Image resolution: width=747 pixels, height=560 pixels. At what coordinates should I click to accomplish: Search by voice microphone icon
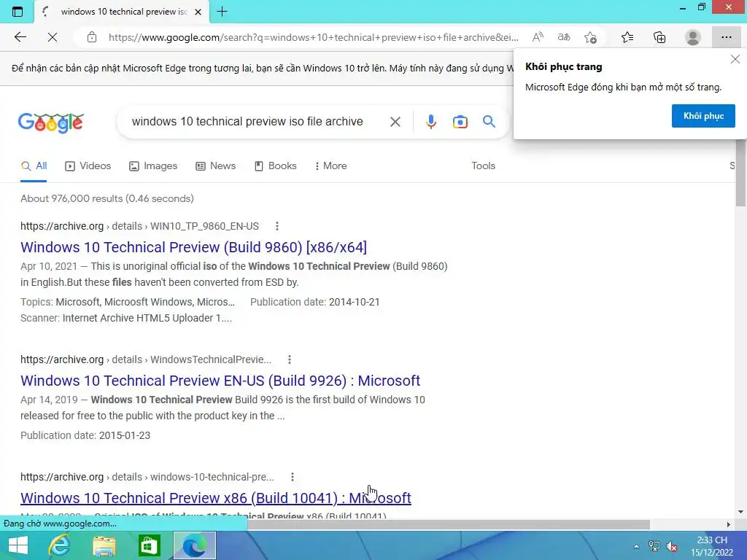pos(430,122)
